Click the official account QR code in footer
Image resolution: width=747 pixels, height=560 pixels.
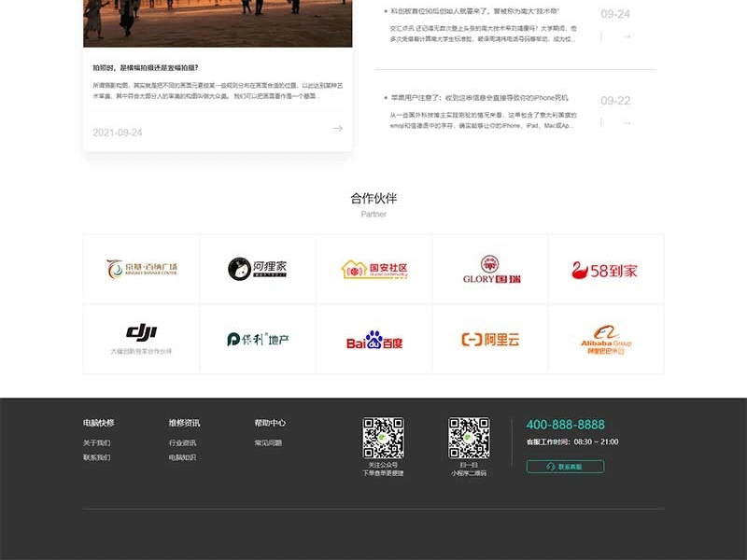(x=383, y=438)
